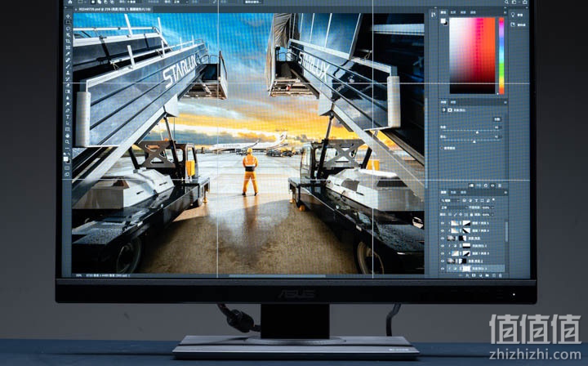Select the Lasso tool
The height and width of the screenshot is (366, 588).
tap(68, 29)
